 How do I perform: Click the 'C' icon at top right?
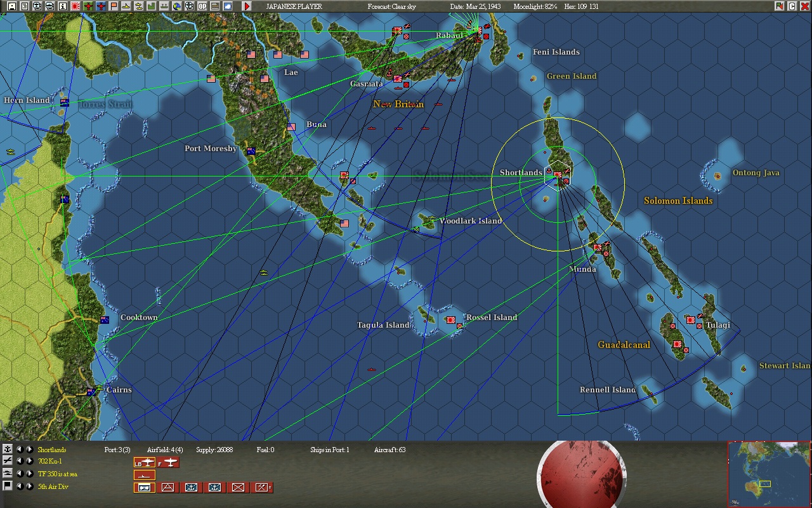(x=792, y=6)
